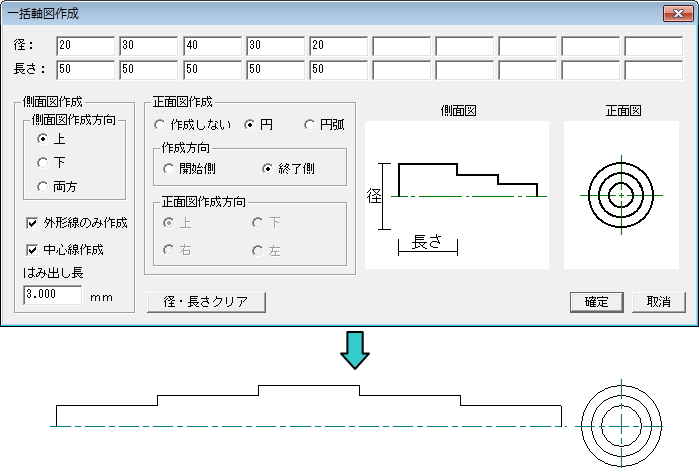
Task: Click the 側面図 preview image
Action: 456,195
